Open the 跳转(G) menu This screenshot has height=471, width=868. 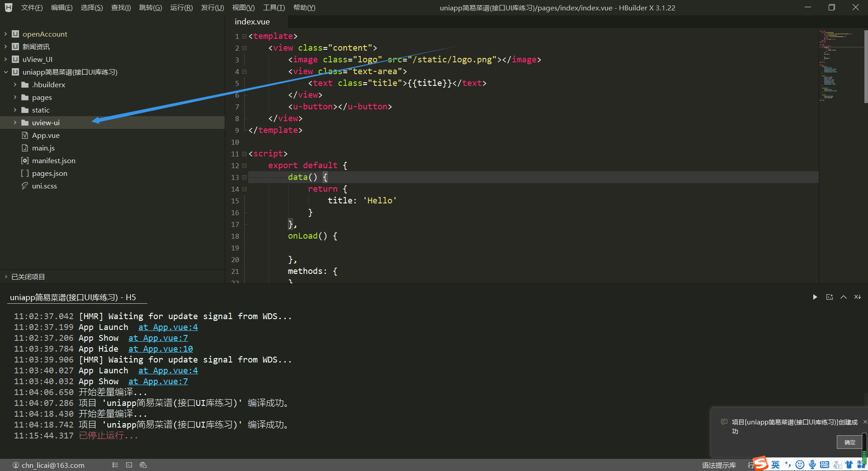click(x=151, y=8)
